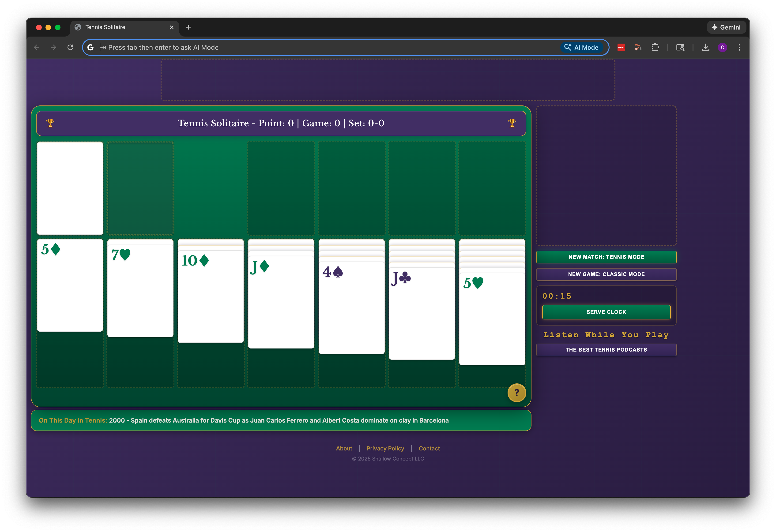Open The Best Tennis Podcasts link

(x=606, y=349)
